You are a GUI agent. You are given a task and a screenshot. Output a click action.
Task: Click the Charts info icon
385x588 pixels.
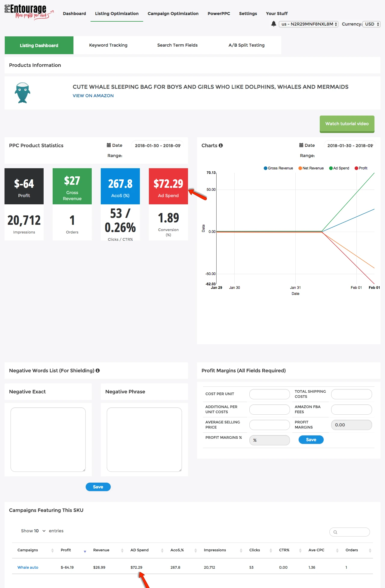221,145
